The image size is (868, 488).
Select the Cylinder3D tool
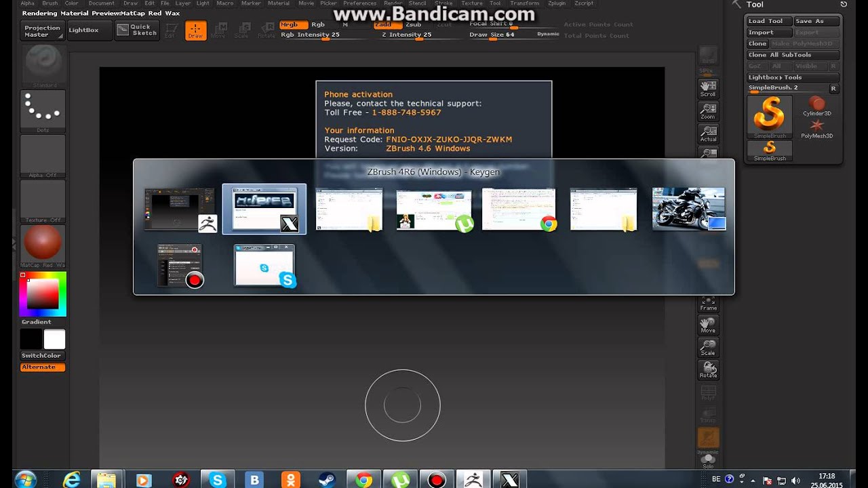(816, 106)
